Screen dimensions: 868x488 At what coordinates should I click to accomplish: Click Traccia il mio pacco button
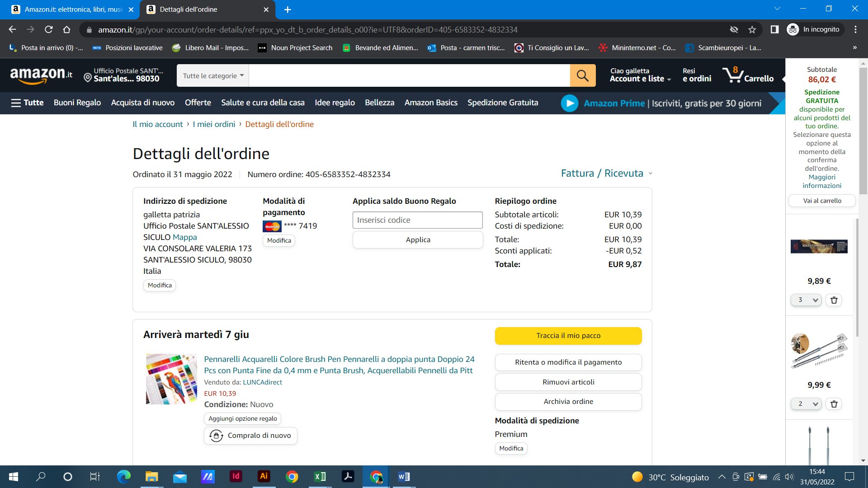(x=568, y=336)
